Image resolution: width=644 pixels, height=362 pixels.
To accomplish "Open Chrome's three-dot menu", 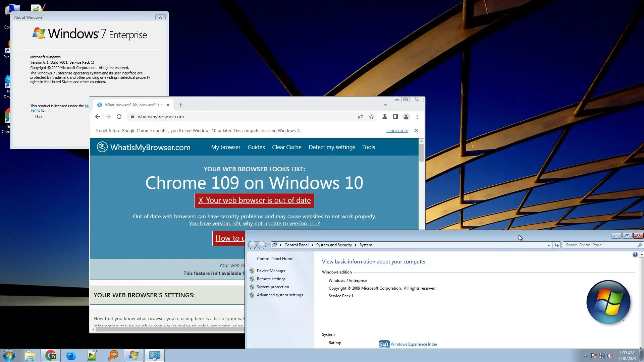I will 417,117.
